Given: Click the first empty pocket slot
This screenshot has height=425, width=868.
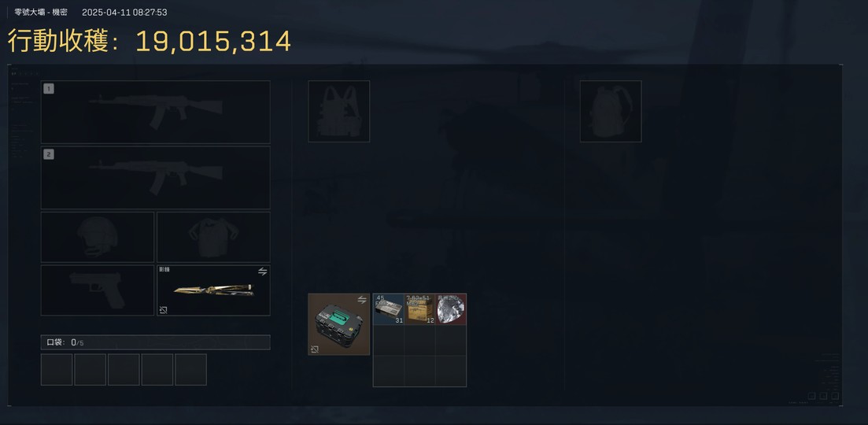Looking at the screenshot, I should tap(57, 370).
